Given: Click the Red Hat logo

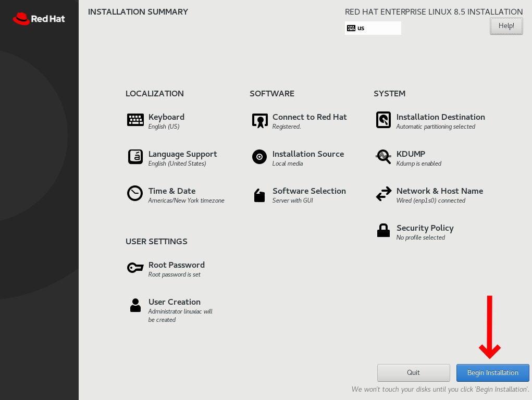Looking at the screenshot, I should (39, 19).
